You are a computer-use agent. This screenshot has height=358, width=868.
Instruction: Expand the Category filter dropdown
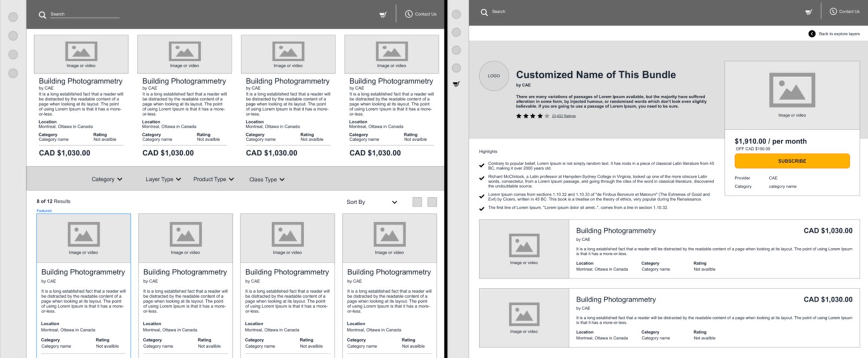(107, 179)
